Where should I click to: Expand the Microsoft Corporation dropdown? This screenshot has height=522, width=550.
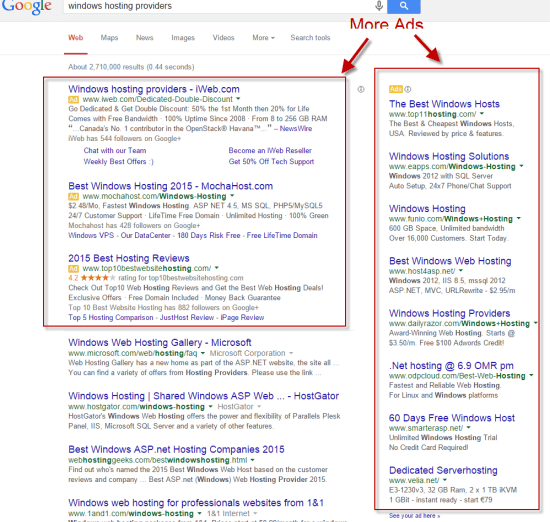click(291, 353)
